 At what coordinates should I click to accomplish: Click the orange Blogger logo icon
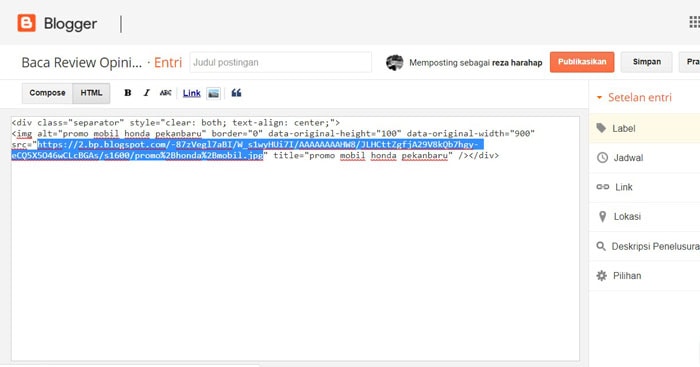coord(26,23)
